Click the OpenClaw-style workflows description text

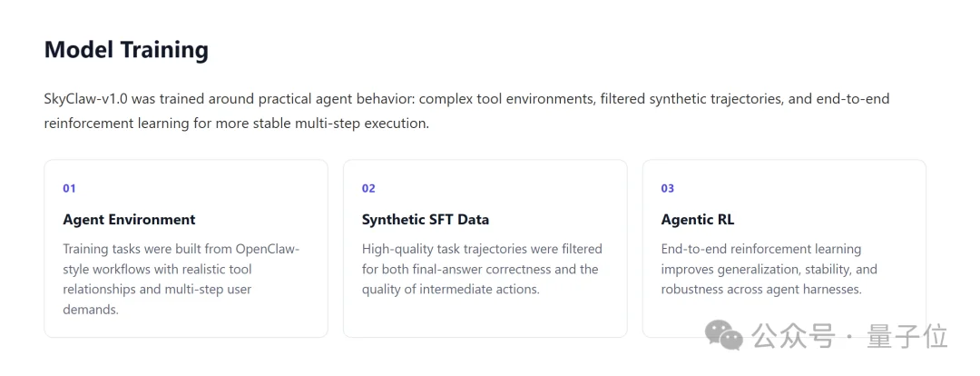pyautogui.click(x=181, y=279)
